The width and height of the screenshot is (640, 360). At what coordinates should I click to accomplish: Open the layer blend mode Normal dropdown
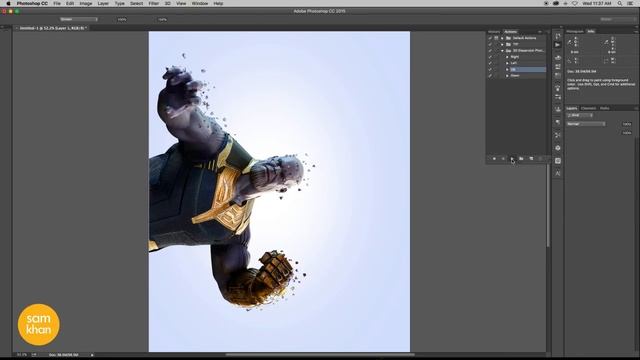[586, 124]
